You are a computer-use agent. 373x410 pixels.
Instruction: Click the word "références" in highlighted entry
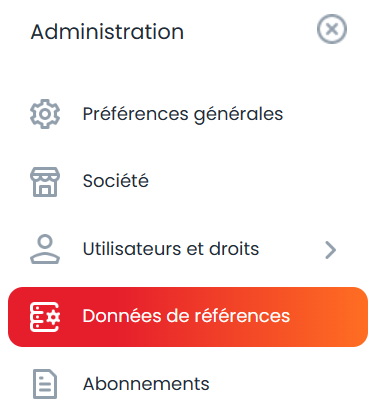[x=242, y=316]
